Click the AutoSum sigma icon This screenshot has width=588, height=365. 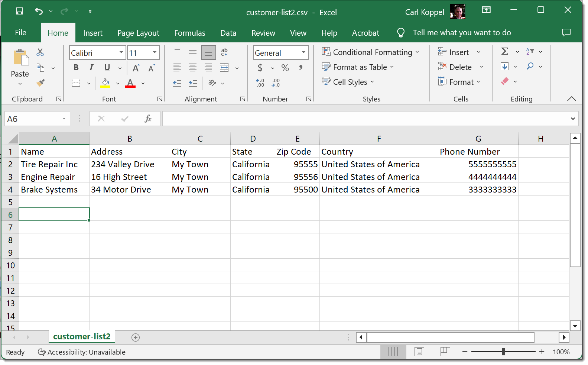pos(504,51)
